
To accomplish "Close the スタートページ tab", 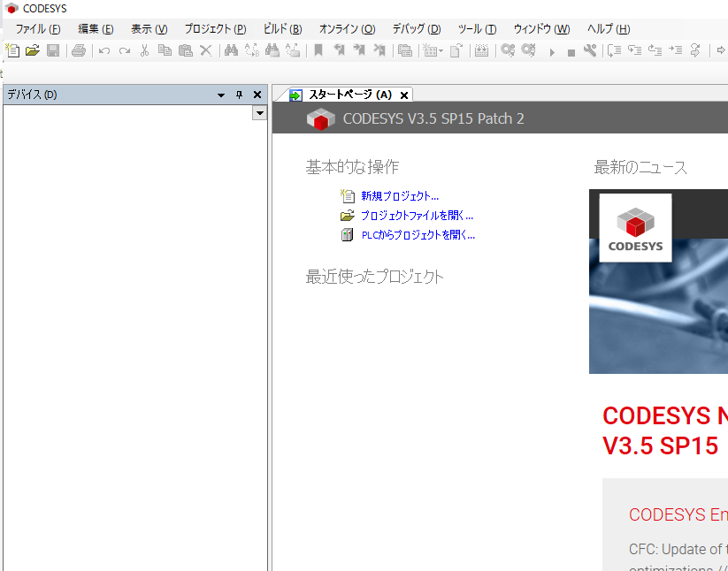I will click(404, 95).
